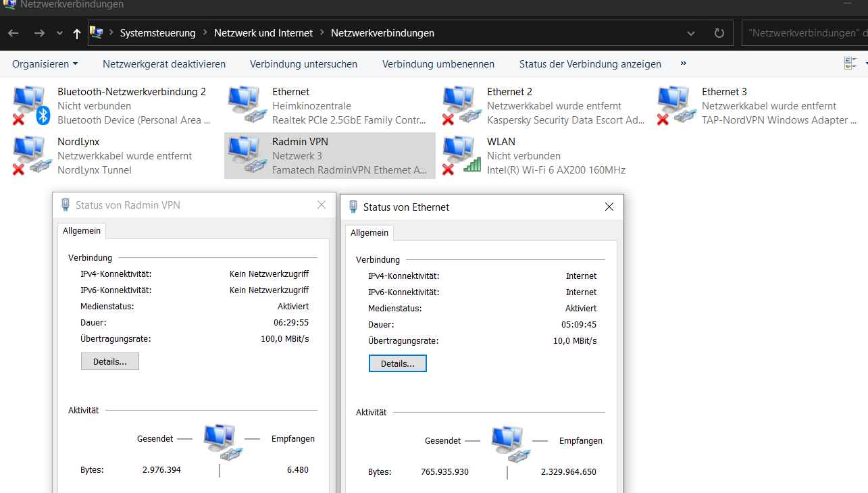
Task: Click the forward navigation arrow
Action: (x=39, y=33)
